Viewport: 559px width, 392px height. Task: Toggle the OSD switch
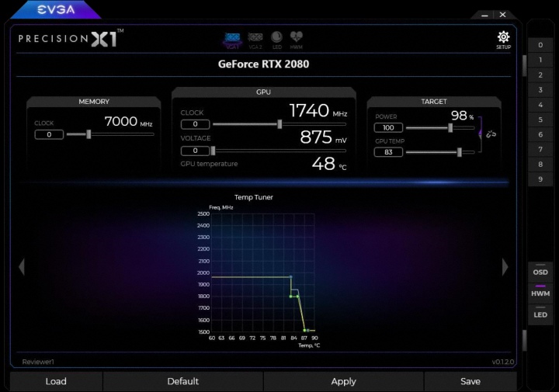(540, 271)
